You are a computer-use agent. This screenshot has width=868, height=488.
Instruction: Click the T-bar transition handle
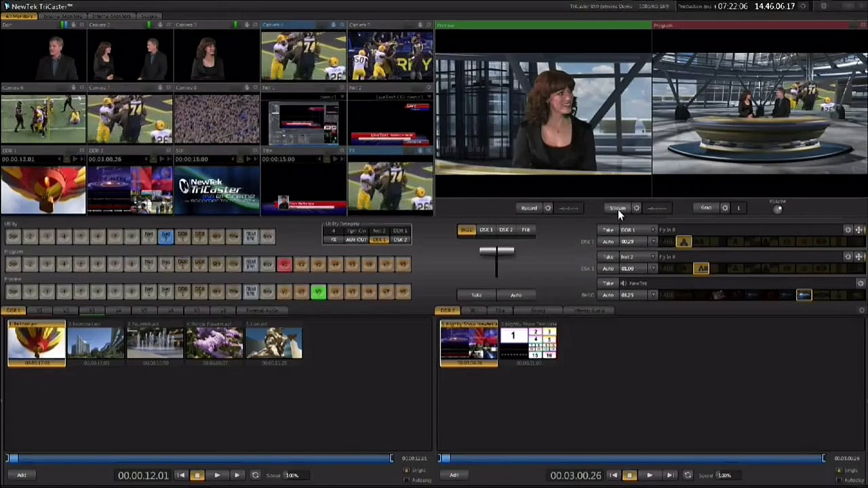coord(496,251)
